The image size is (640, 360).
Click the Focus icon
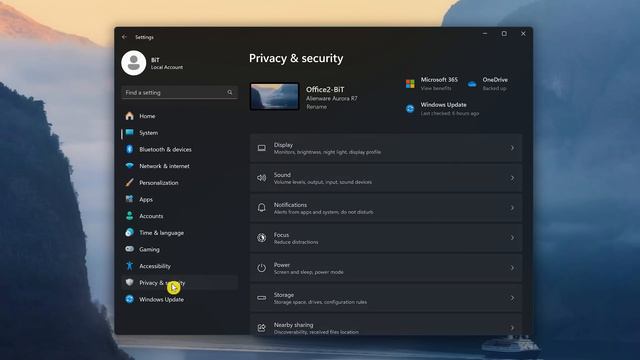point(262,238)
